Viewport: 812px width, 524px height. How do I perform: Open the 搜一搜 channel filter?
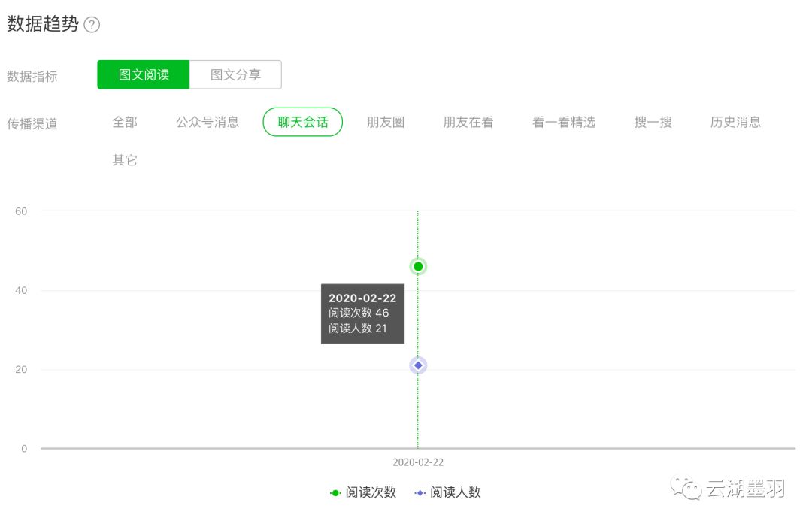click(x=653, y=122)
